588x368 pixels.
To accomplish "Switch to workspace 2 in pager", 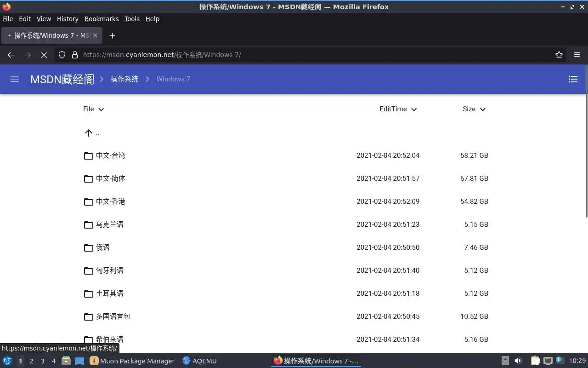I will [x=31, y=361].
